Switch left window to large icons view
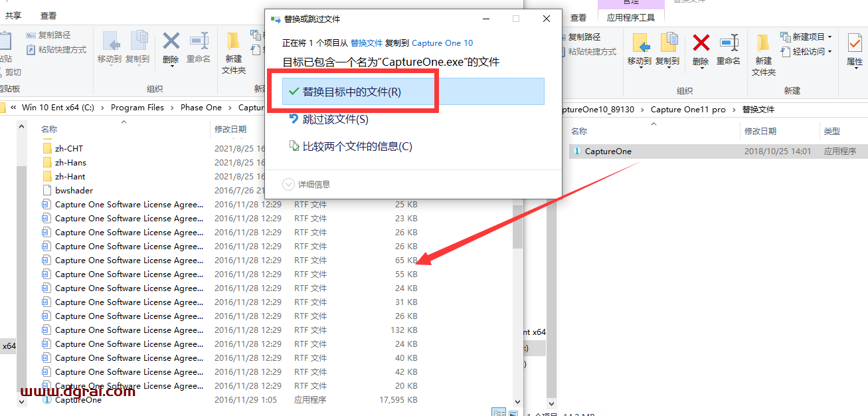 [512, 413]
